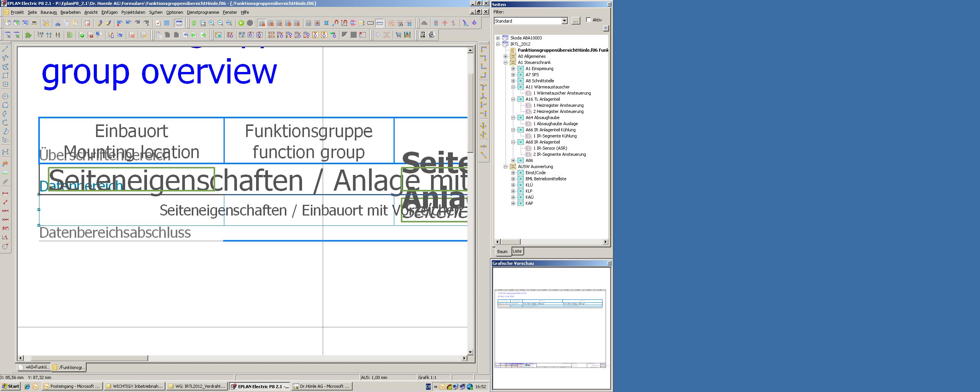Select the rectangle drawing tool
The height and width of the screenshot is (392, 980).
click(5, 75)
